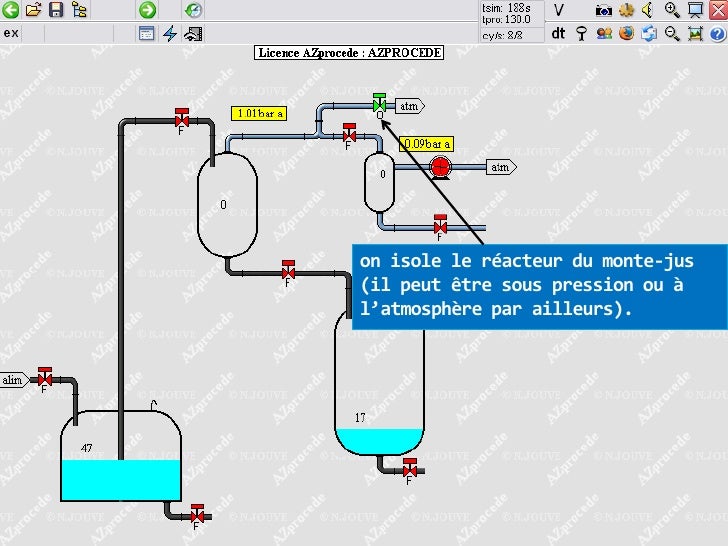Open the window panel icon
Screen dimensions: 728x546
click(x=147, y=33)
